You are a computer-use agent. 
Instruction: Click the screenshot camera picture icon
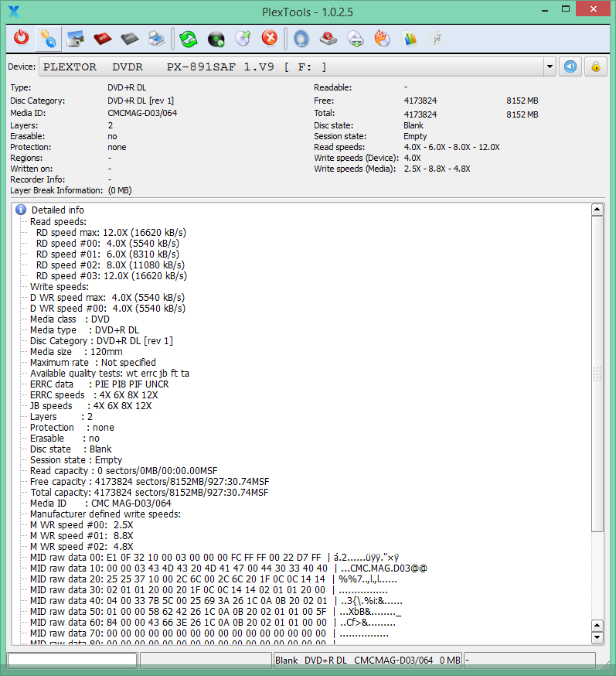[76, 39]
